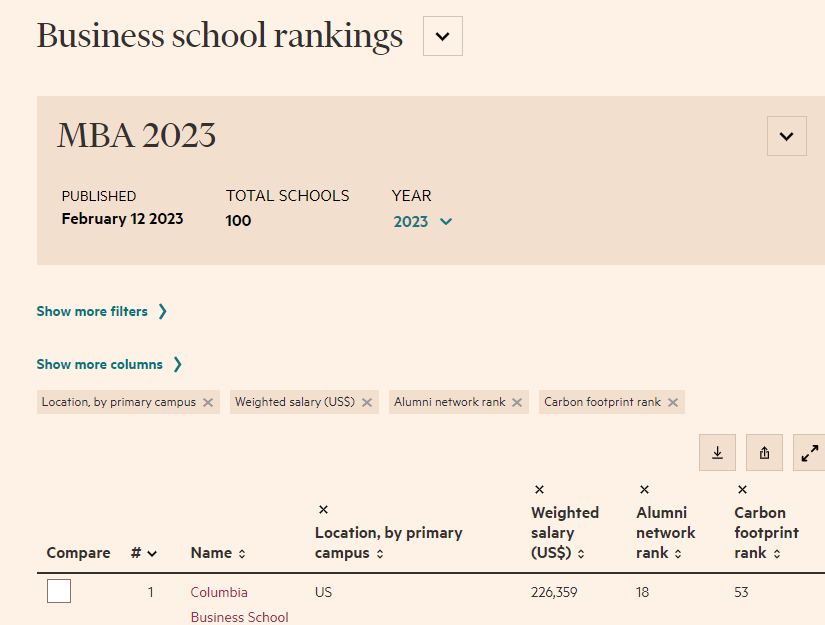
Task: Open the rank number sort dropdown
Action: [152, 553]
